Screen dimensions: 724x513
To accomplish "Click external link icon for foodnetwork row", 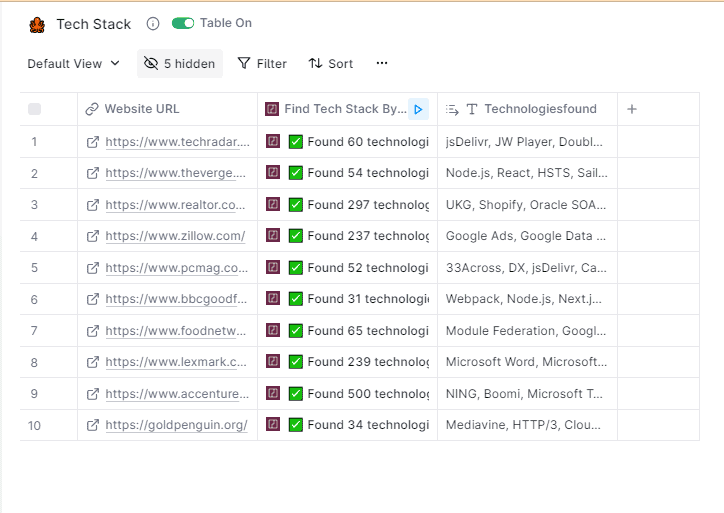I will tap(93, 331).
